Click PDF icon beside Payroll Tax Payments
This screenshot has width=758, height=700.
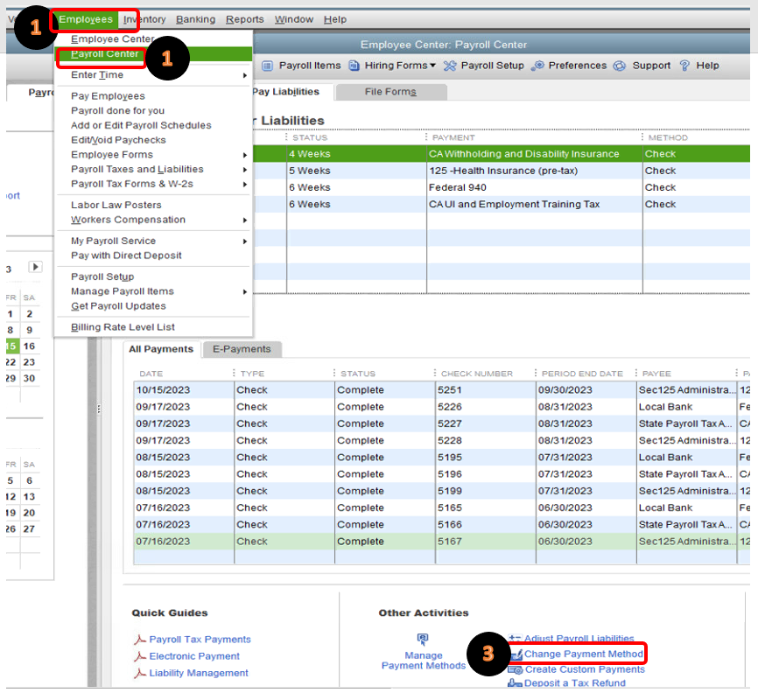click(140, 640)
